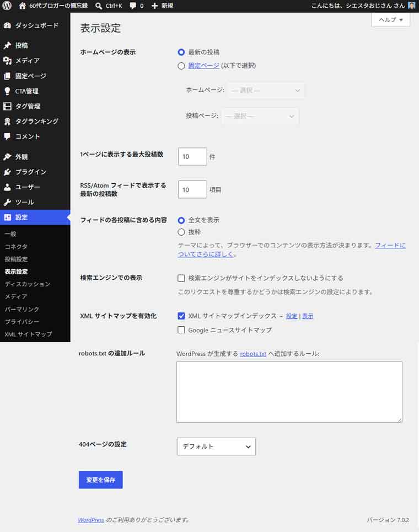
Task: Click the 設定 sliders icon
Action: 7,217
